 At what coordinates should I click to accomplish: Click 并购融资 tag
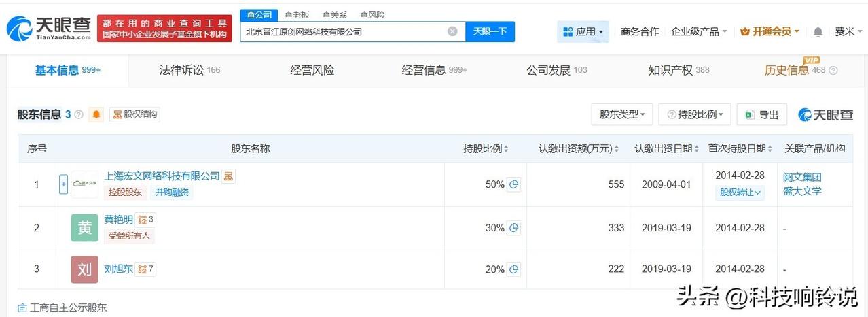pyautogui.click(x=171, y=193)
